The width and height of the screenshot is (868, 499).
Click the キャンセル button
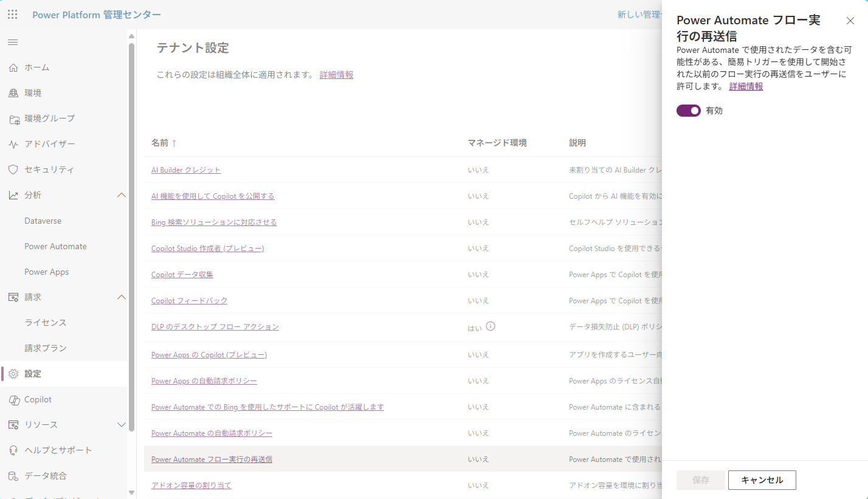[x=762, y=480]
